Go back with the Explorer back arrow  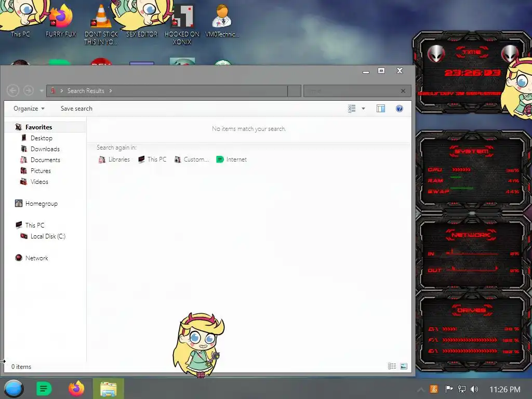point(13,90)
